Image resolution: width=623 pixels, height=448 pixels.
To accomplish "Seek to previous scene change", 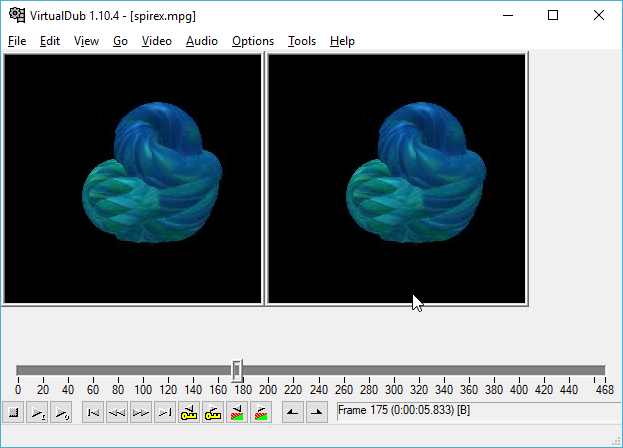I will 237,412.
